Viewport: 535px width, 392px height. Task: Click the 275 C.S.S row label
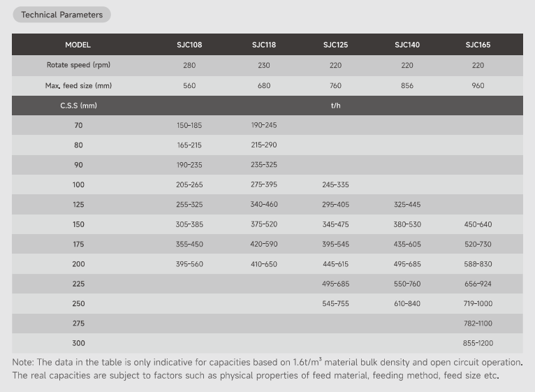78,324
